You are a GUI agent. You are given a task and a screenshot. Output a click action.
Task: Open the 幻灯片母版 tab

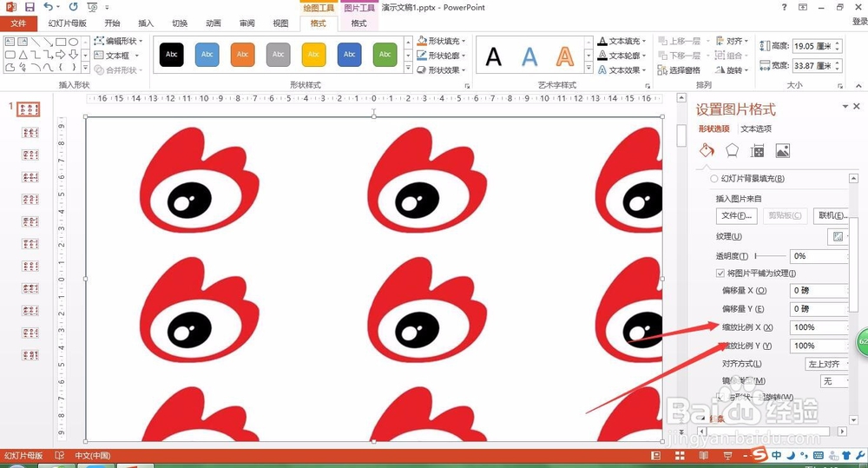(x=67, y=23)
